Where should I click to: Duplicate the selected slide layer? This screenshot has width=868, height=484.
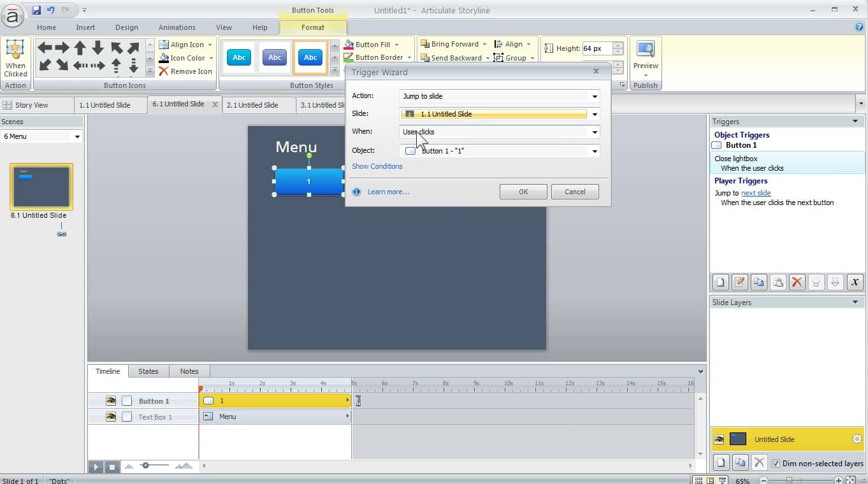tap(740, 463)
